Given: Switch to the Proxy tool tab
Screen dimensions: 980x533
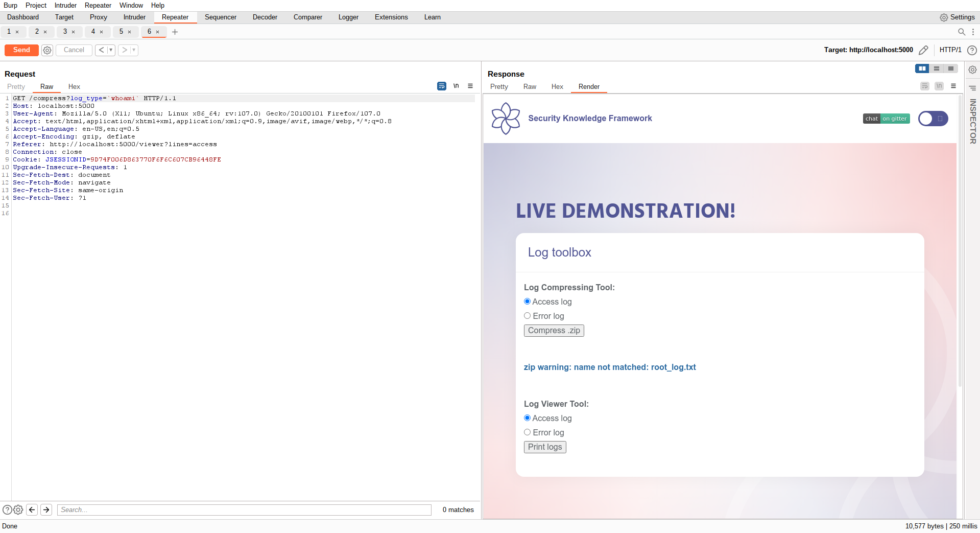Looking at the screenshot, I should point(99,17).
